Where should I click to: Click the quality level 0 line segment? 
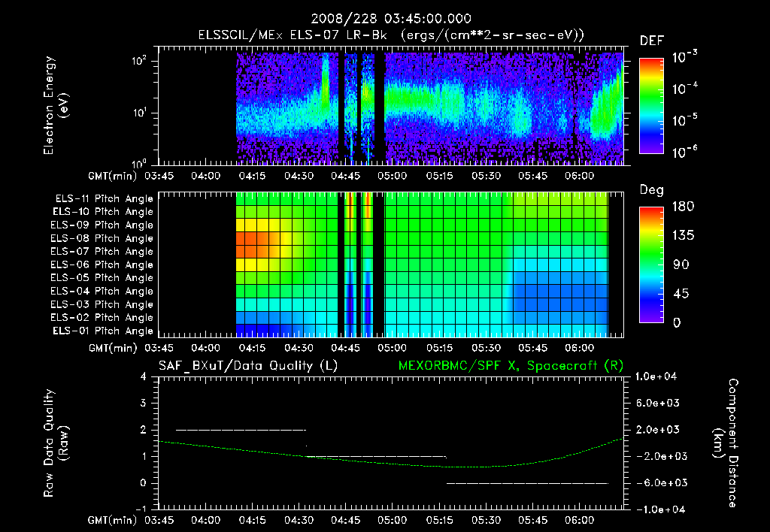tap(527, 483)
